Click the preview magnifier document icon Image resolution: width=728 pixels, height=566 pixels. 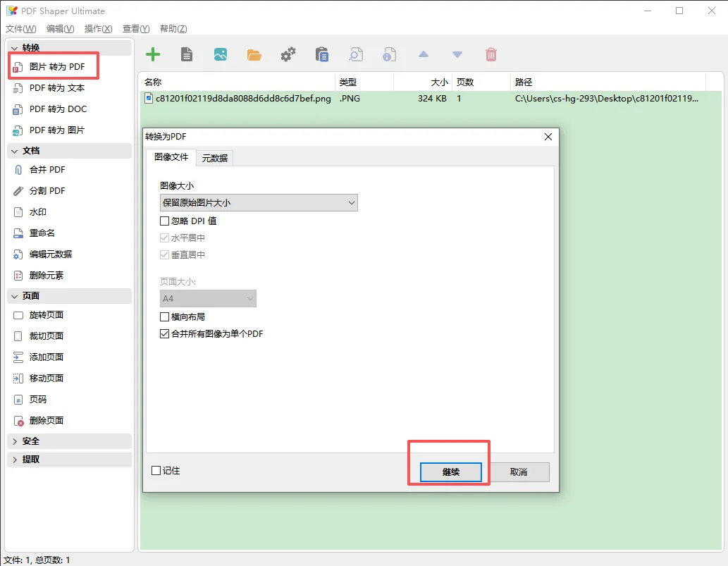tap(356, 54)
